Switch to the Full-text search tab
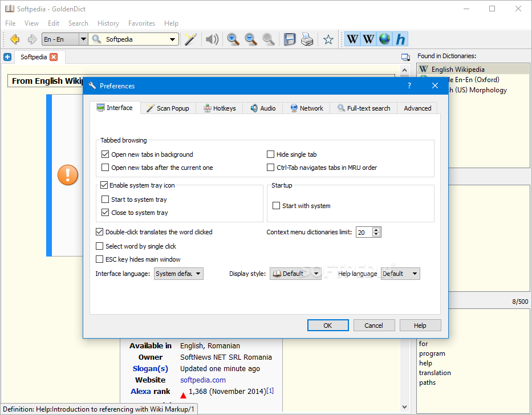Image resolution: width=532 pixels, height=415 pixels. pyautogui.click(x=363, y=108)
